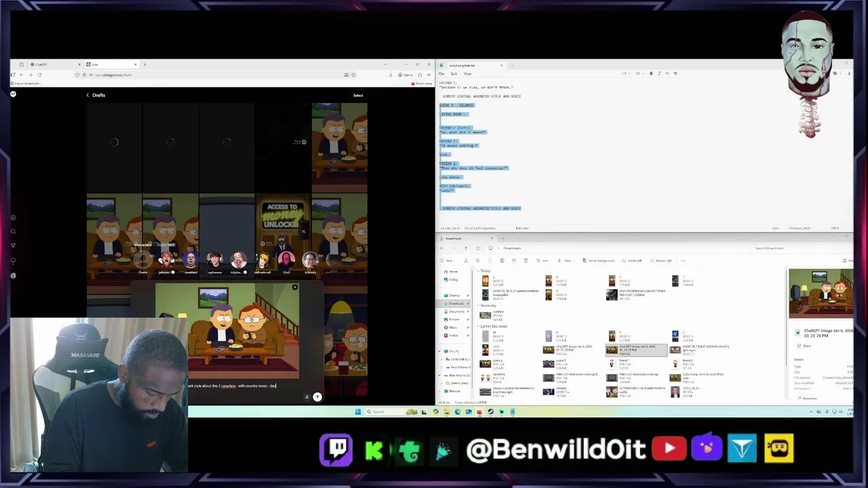Choose the jakepaul character avatar
The width and height of the screenshot is (868, 488).
(x=166, y=260)
